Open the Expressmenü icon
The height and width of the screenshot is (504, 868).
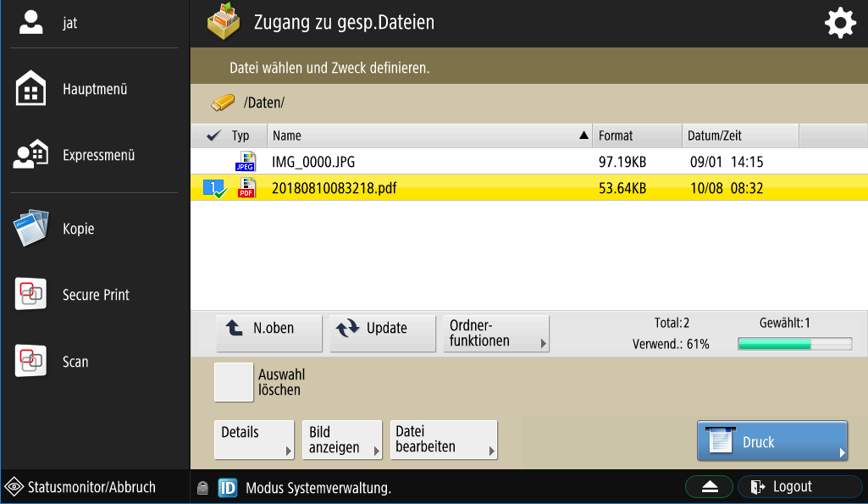[x=31, y=154]
